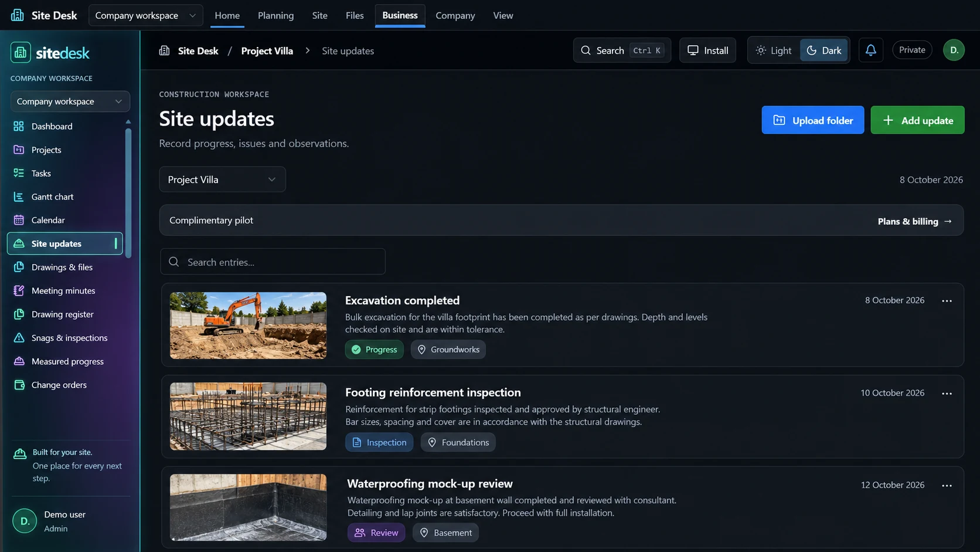Go to Tasks list icon
This screenshot has width=980, height=552.
(x=19, y=173)
